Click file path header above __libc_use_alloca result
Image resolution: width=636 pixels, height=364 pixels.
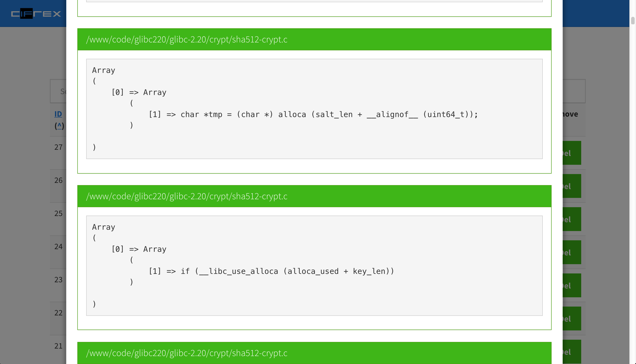coord(187,196)
